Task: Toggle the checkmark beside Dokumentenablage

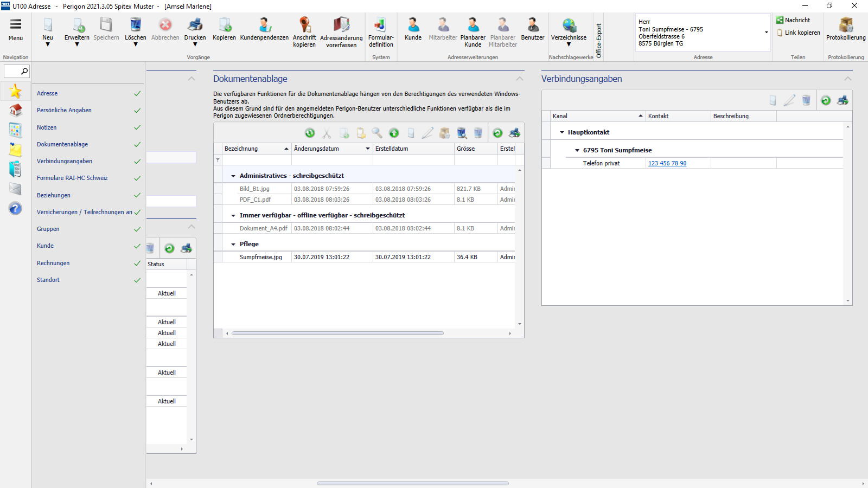Action: coord(137,145)
